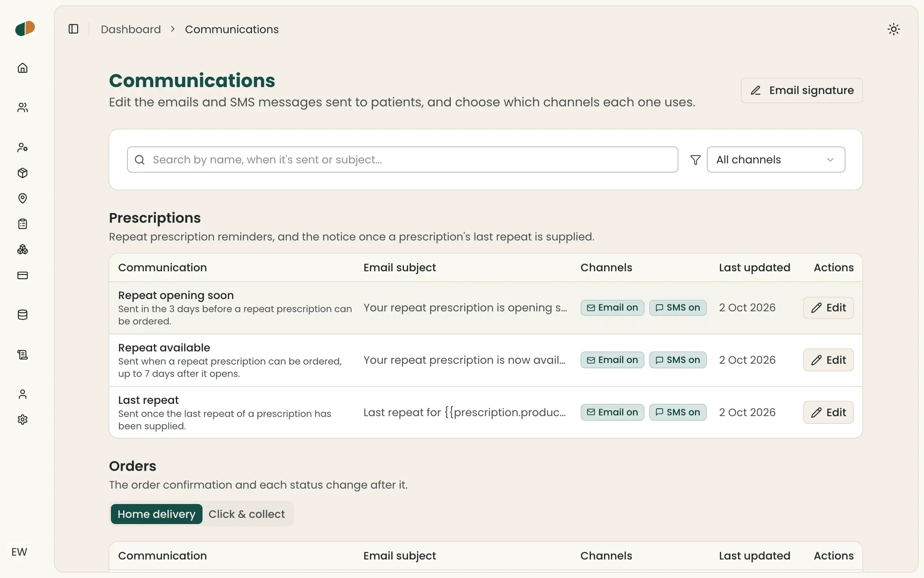Open the Email signature editor

point(802,91)
